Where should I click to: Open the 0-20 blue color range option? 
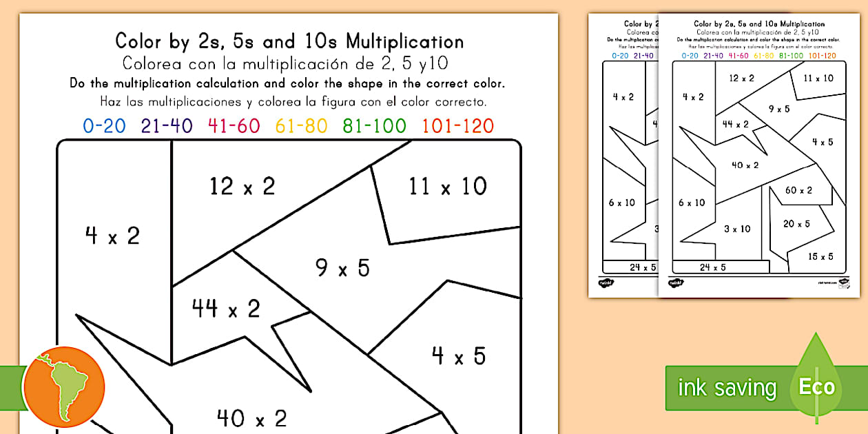[104, 126]
